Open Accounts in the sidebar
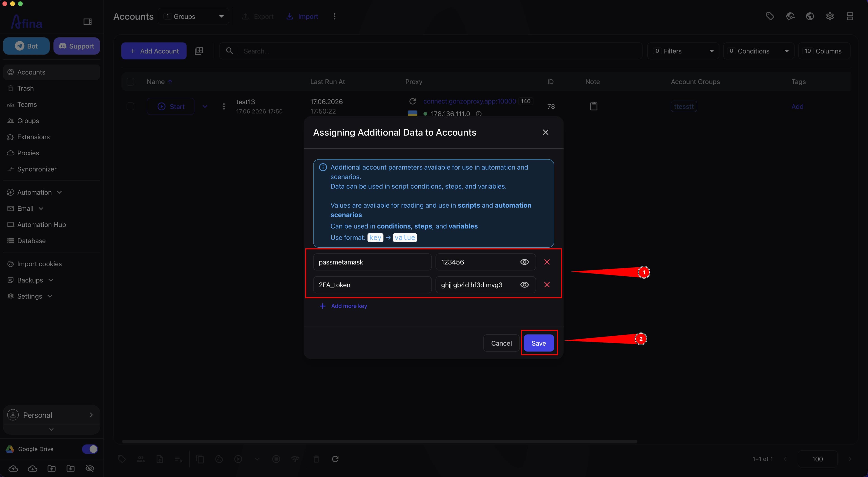 (51, 72)
